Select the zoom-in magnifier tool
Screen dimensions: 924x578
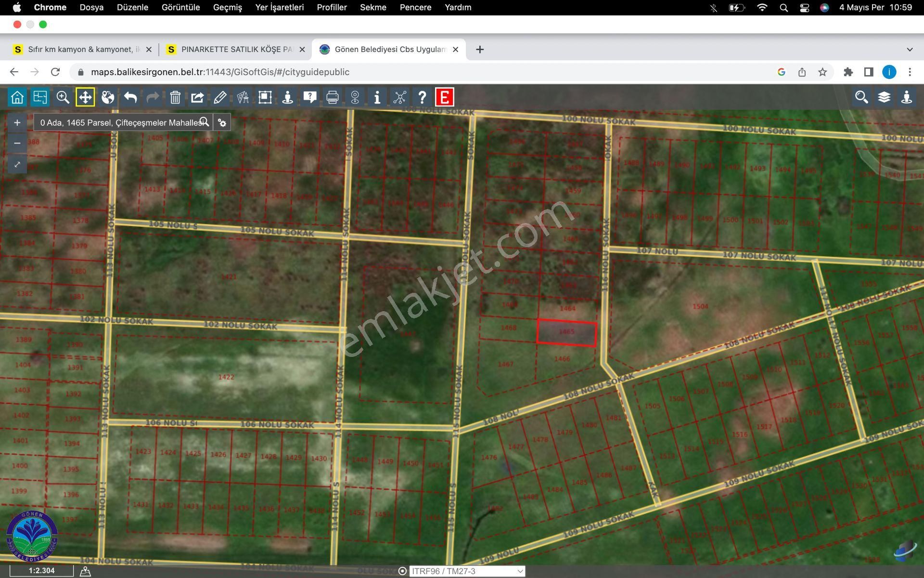63,97
